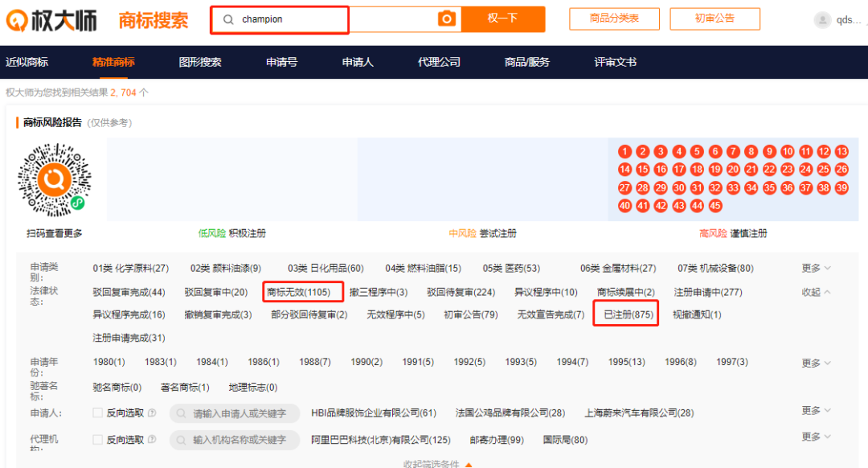Click the 请输入申请人或关键字 input field
Image resolution: width=868 pixels, height=468 pixels.
(x=235, y=413)
